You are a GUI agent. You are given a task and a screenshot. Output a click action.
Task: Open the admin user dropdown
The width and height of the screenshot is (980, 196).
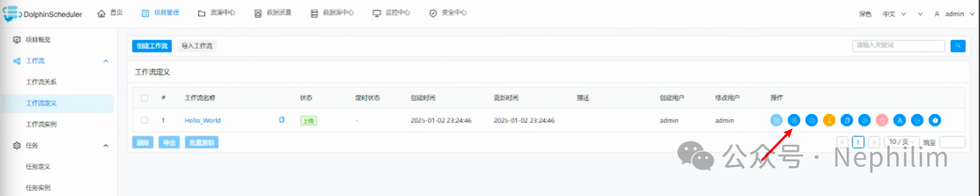pos(954,14)
